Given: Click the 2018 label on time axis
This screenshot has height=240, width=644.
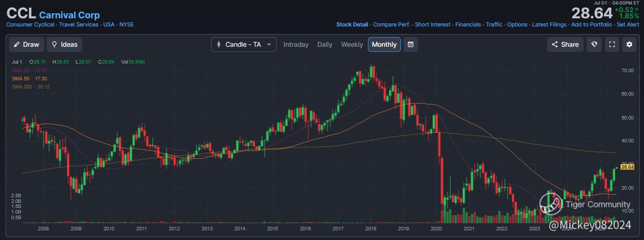Looking at the screenshot, I should 370,229.
